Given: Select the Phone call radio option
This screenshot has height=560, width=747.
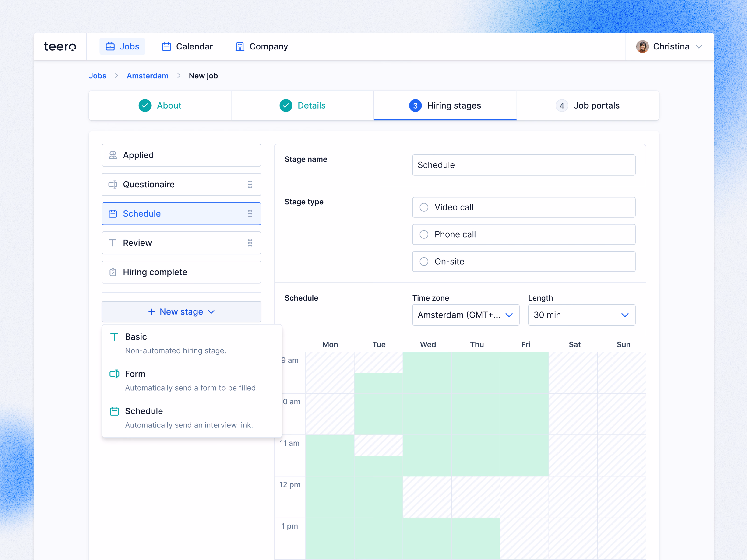Looking at the screenshot, I should [x=524, y=234].
